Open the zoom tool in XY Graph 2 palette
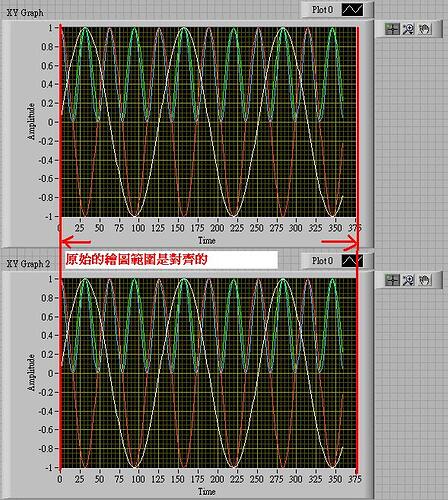448x500 pixels. (408, 280)
